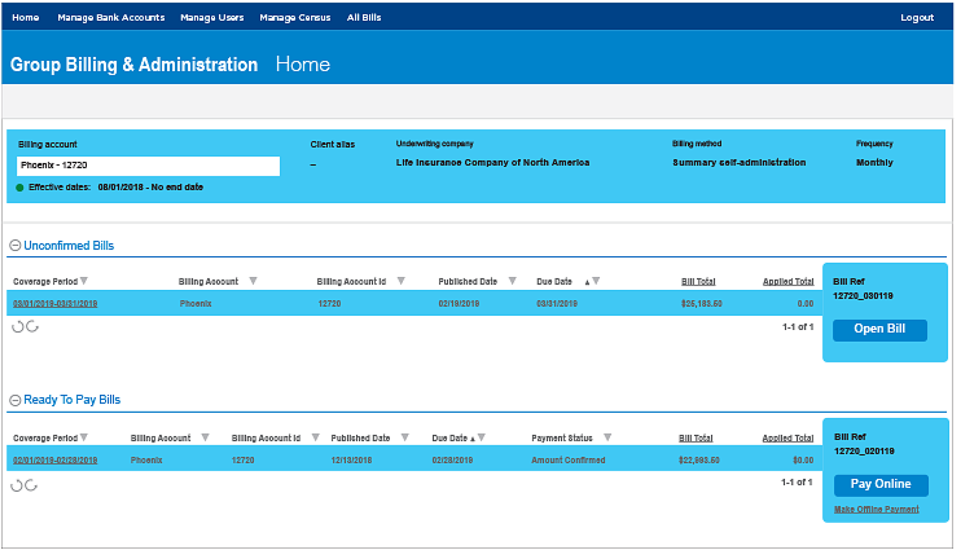Open coverage period 03/01/2019-03/31/2019 link
956x560 pixels.
(55, 304)
